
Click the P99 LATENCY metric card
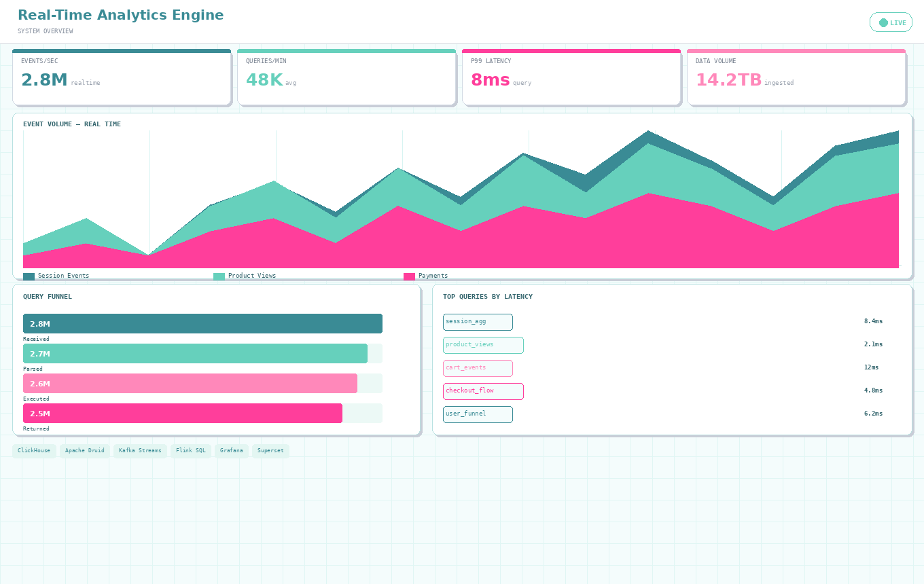571,77
